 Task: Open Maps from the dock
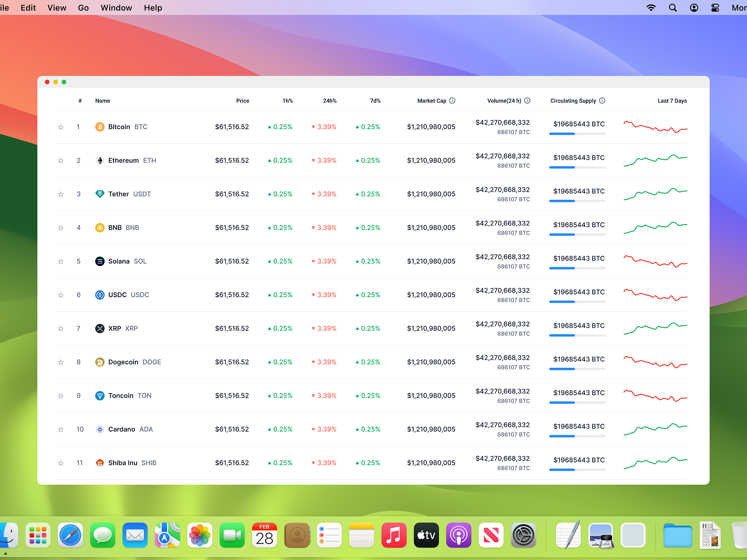point(167,535)
